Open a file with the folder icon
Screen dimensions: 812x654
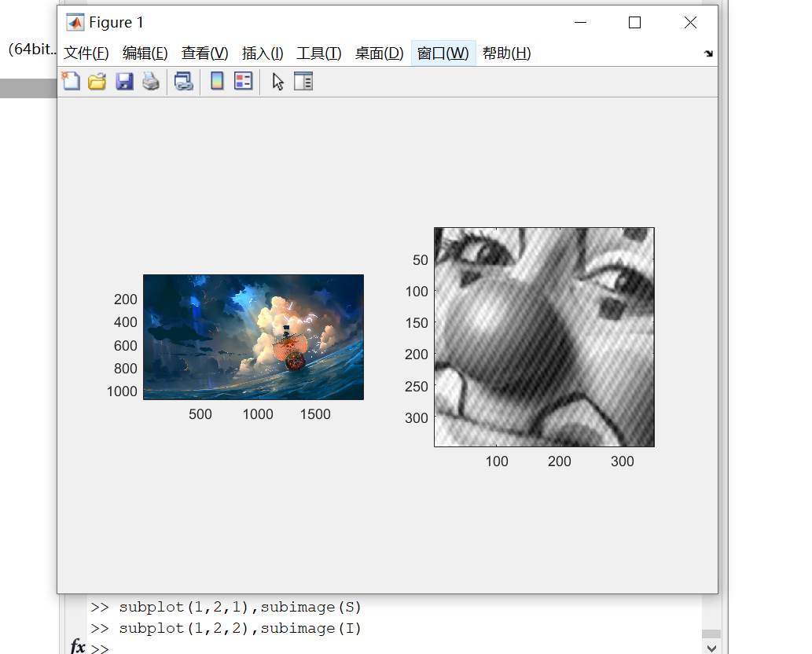click(x=97, y=81)
